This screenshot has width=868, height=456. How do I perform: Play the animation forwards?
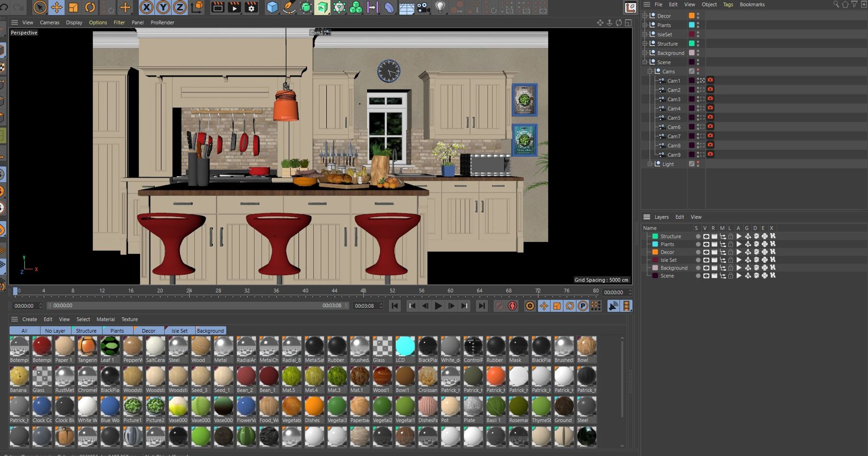(438, 306)
